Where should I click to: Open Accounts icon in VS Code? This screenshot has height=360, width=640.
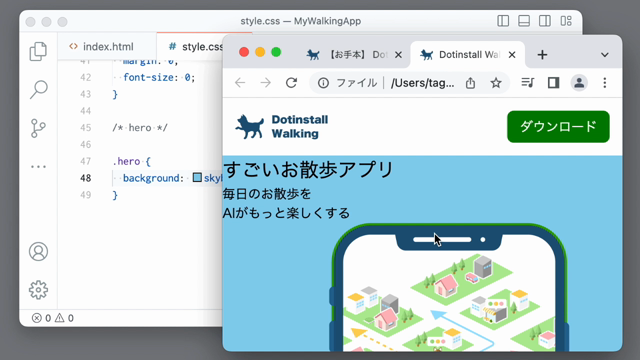(x=38, y=251)
